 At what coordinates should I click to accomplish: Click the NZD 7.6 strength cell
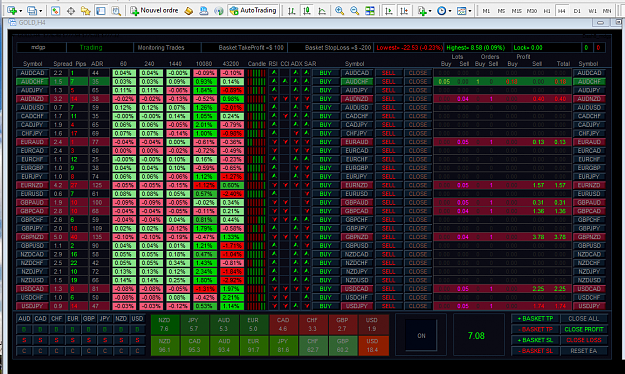click(x=164, y=325)
